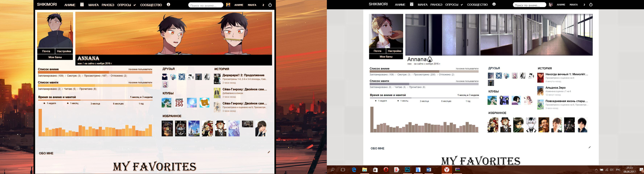
Task: Open the РУС keyboard language switcher
Action: 618,170
